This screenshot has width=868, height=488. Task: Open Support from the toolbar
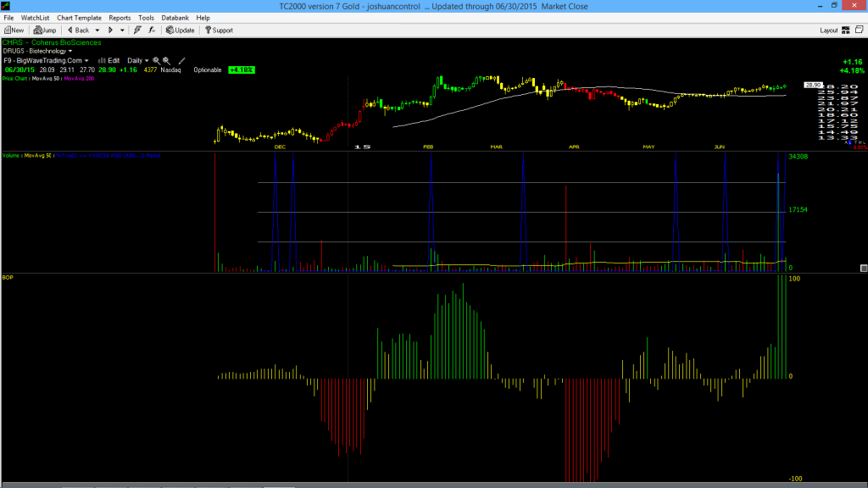pos(219,30)
